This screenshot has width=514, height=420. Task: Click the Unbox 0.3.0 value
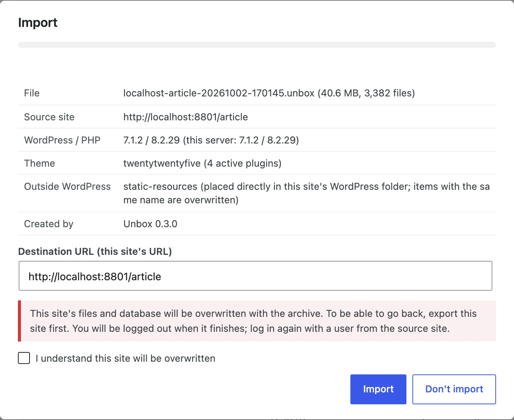(x=150, y=224)
